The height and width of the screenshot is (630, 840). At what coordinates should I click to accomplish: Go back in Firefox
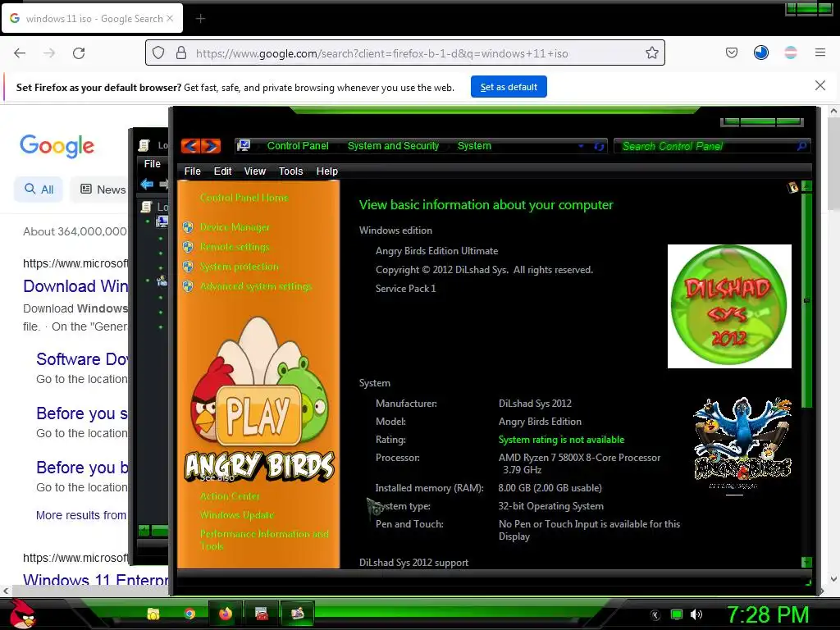coord(20,53)
